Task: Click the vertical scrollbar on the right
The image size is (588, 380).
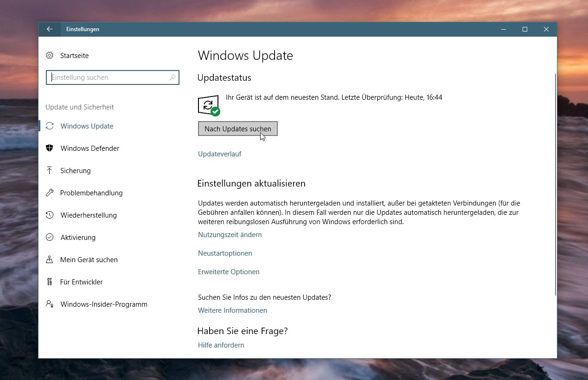Action: pos(555,186)
